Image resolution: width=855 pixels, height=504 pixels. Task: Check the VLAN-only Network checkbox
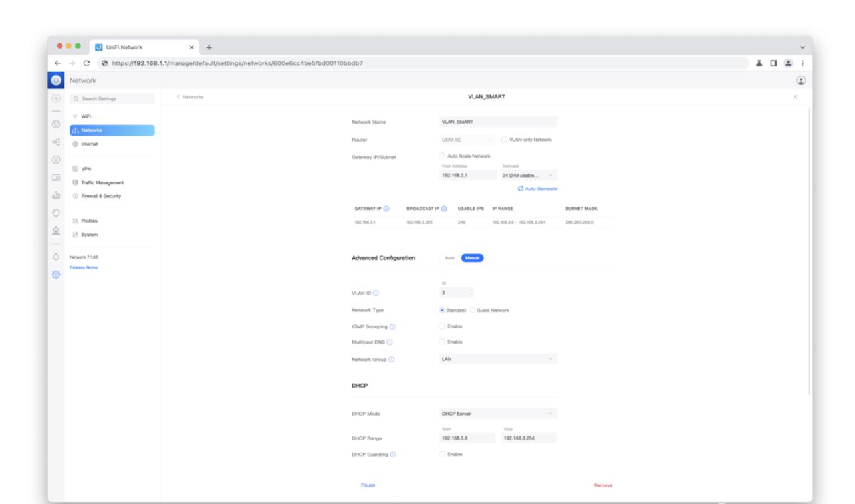pyautogui.click(x=504, y=139)
